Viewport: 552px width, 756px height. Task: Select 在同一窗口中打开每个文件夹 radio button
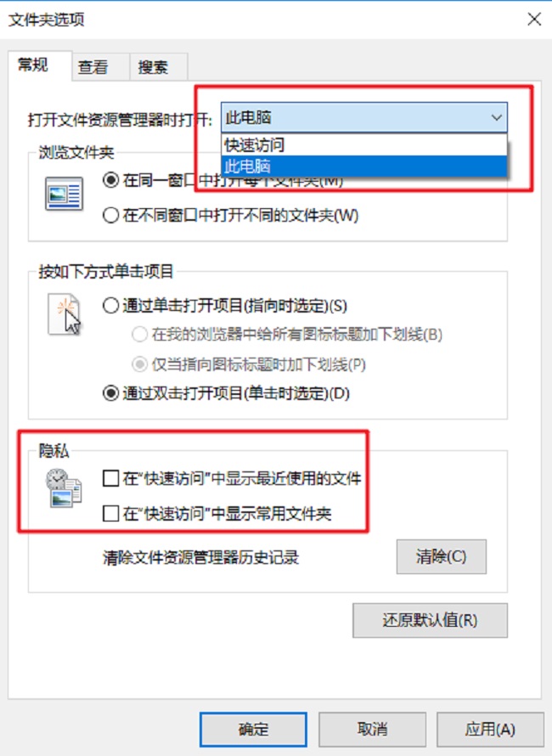coord(111,180)
